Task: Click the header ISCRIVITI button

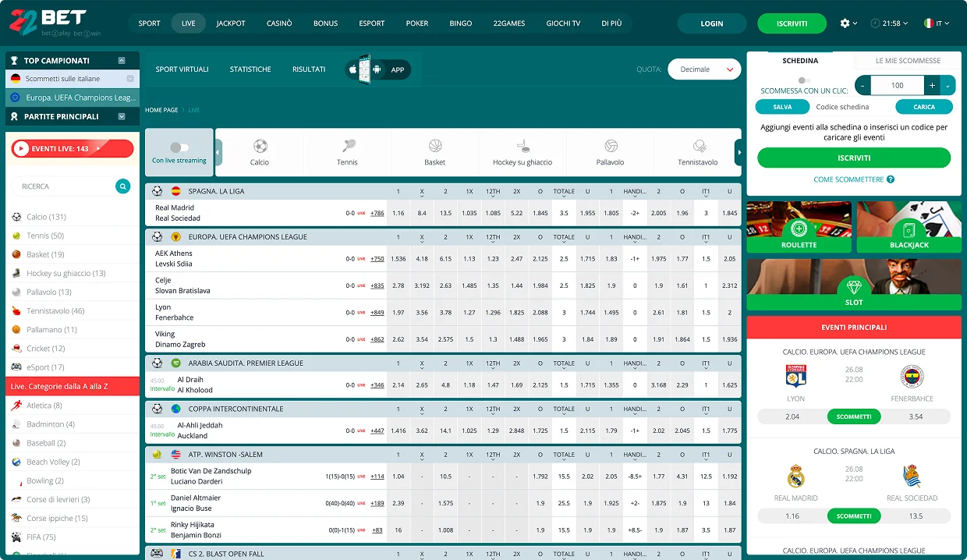Action: click(x=792, y=23)
